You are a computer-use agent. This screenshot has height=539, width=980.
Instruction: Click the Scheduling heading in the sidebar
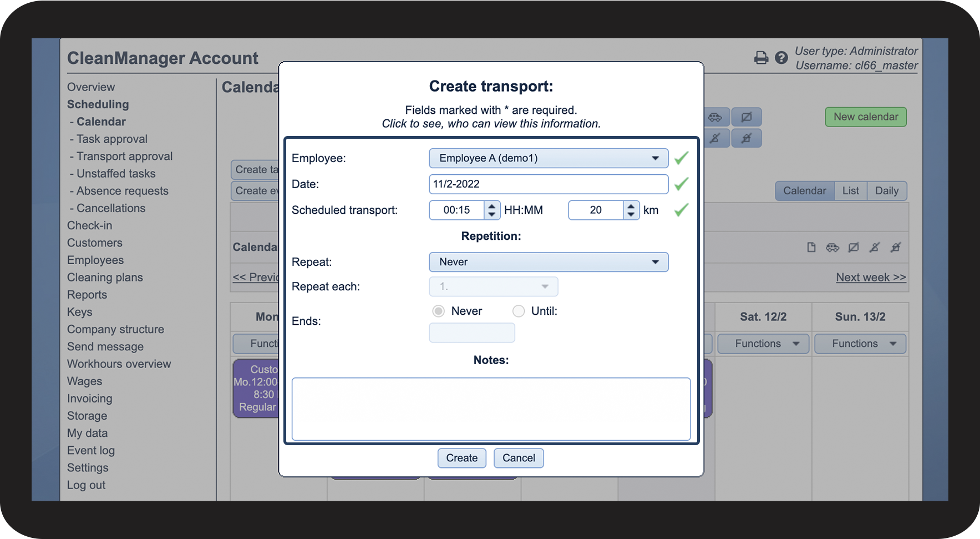[98, 104]
